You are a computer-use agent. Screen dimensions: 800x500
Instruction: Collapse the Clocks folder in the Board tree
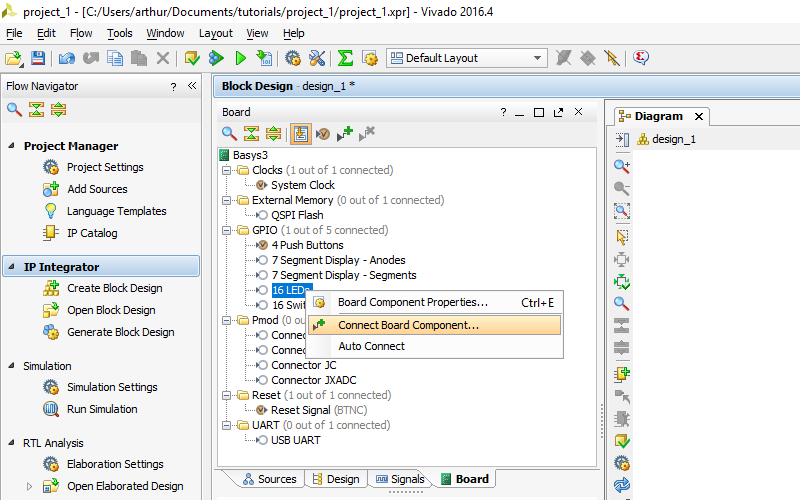[x=227, y=170]
